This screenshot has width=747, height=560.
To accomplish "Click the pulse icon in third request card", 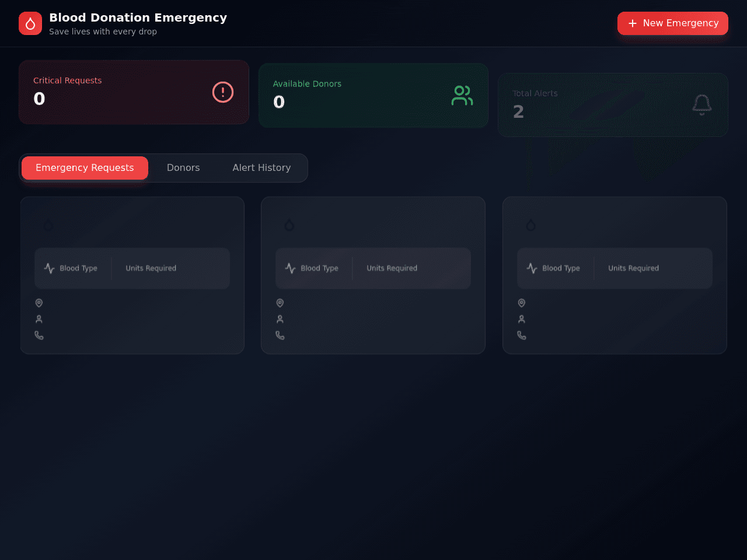I will point(532,268).
